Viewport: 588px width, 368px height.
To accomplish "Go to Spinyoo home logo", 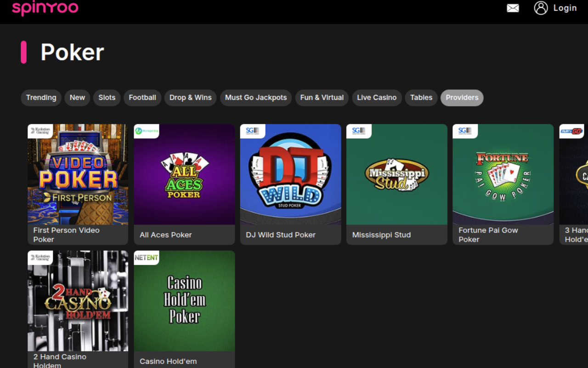I will pyautogui.click(x=45, y=8).
